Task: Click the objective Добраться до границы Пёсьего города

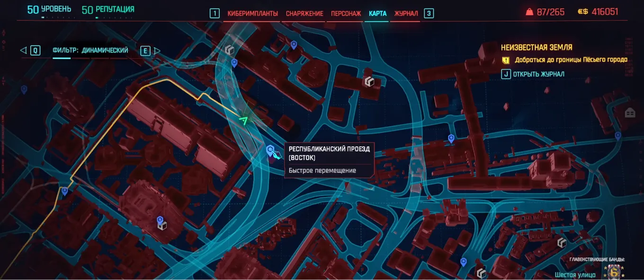Action: click(x=571, y=60)
